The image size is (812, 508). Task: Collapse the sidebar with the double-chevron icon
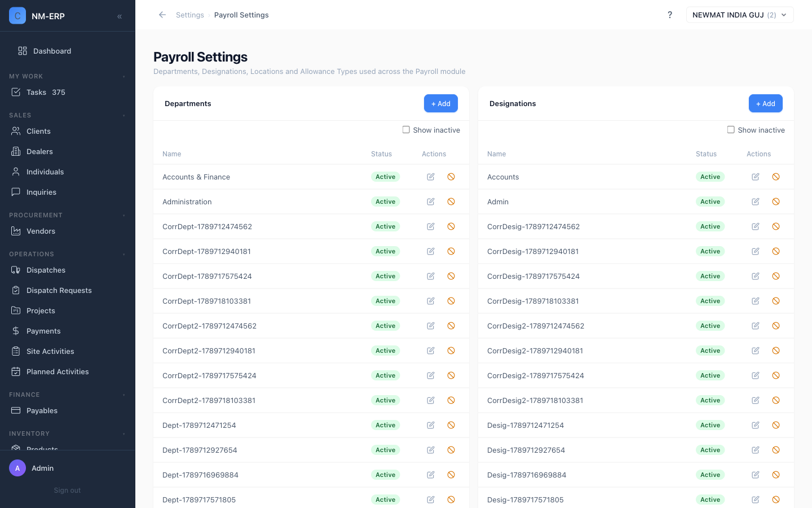point(120,16)
